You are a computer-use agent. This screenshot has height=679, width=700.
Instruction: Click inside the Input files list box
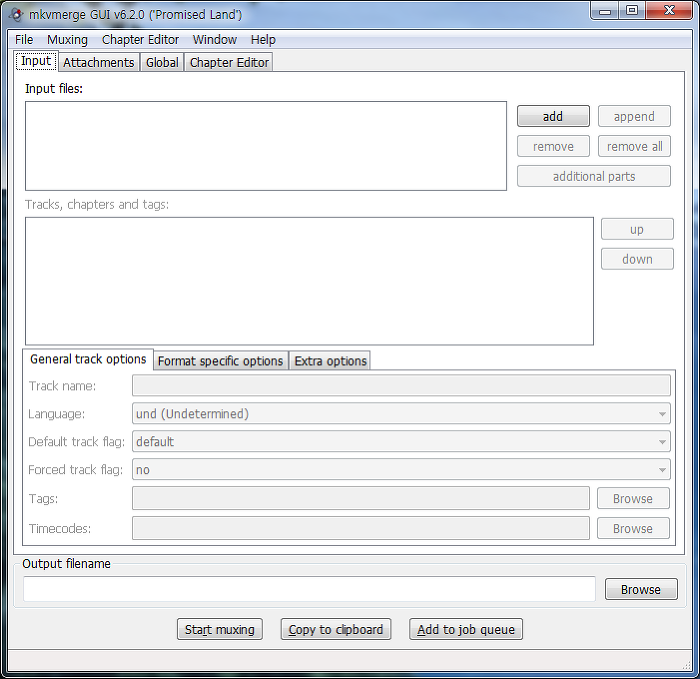(266, 146)
